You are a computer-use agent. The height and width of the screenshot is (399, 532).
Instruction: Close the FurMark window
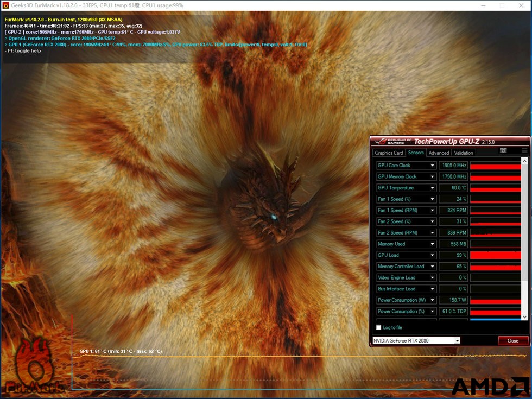coord(521,5)
